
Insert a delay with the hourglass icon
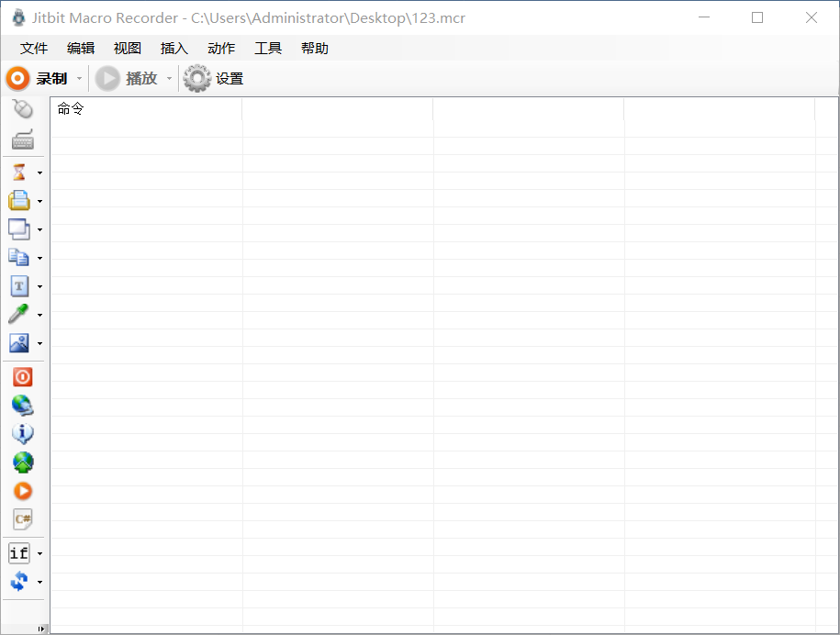pyautogui.click(x=19, y=173)
